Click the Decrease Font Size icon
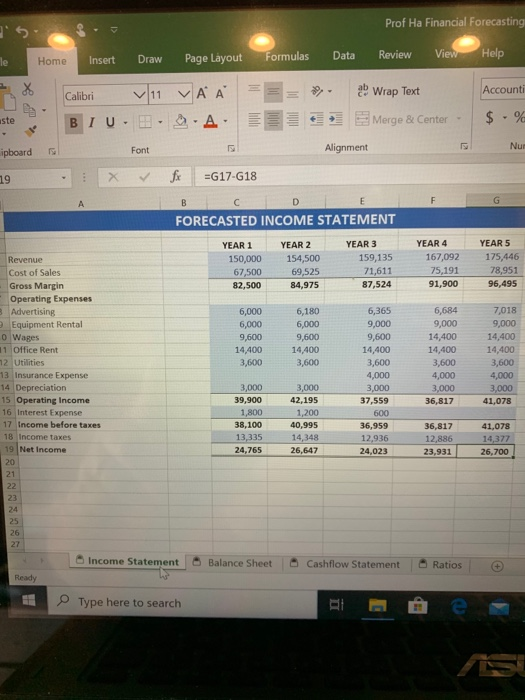Image resolution: width=525 pixels, height=700 pixels. [221, 93]
